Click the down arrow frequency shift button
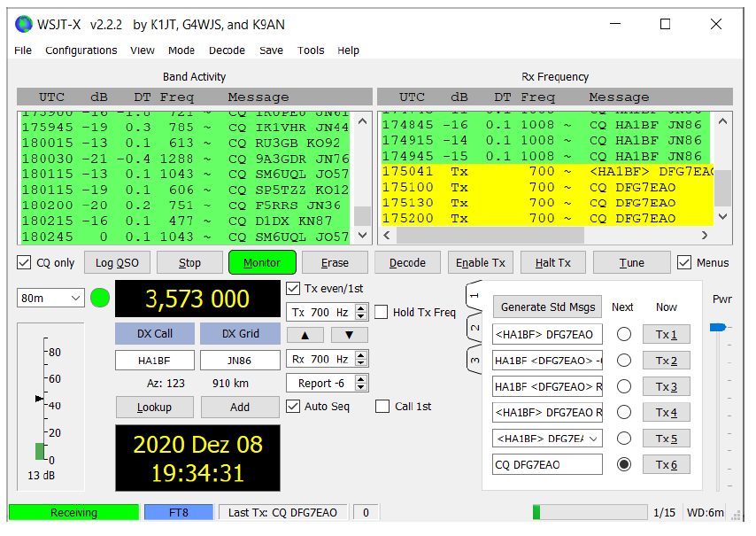Viewport: 756px width, 536px height. click(350, 335)
